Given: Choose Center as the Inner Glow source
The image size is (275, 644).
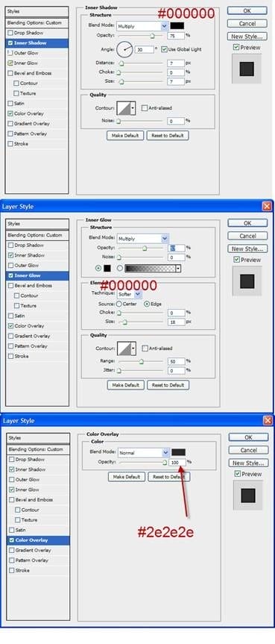Looking at the screenshot, I should point(119,304).
